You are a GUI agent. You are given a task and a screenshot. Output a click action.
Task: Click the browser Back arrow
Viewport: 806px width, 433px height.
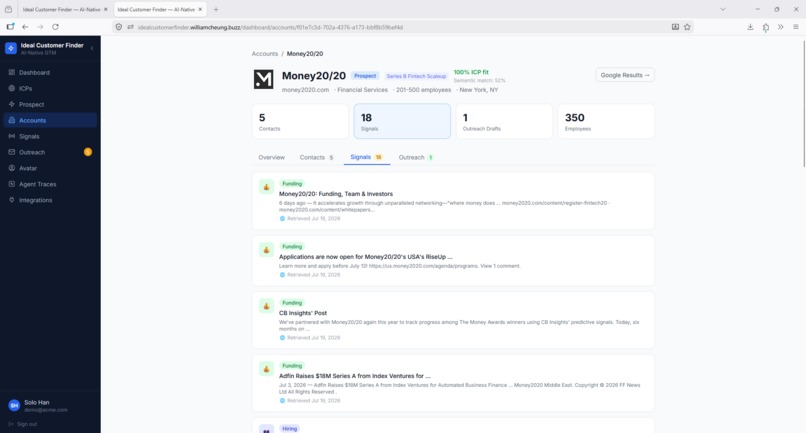[25, 27]
